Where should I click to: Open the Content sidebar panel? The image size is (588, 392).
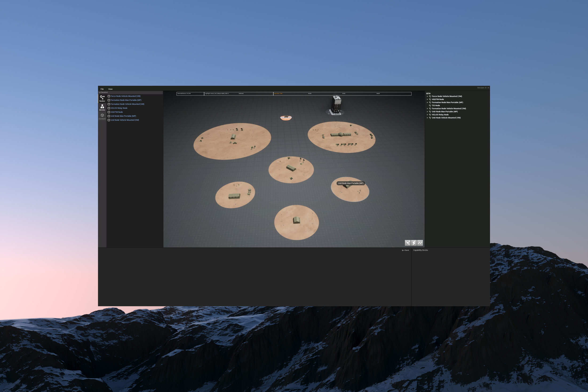coord(102,116)
